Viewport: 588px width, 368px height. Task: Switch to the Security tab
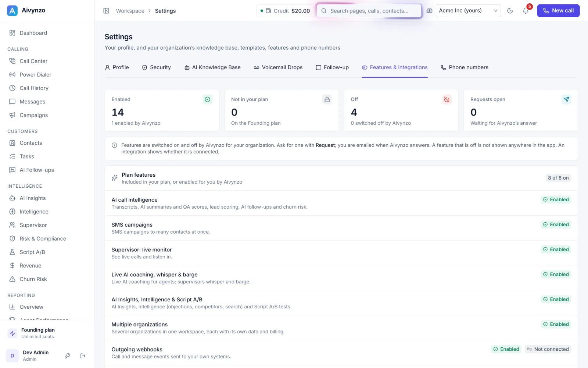pos(156,67)
